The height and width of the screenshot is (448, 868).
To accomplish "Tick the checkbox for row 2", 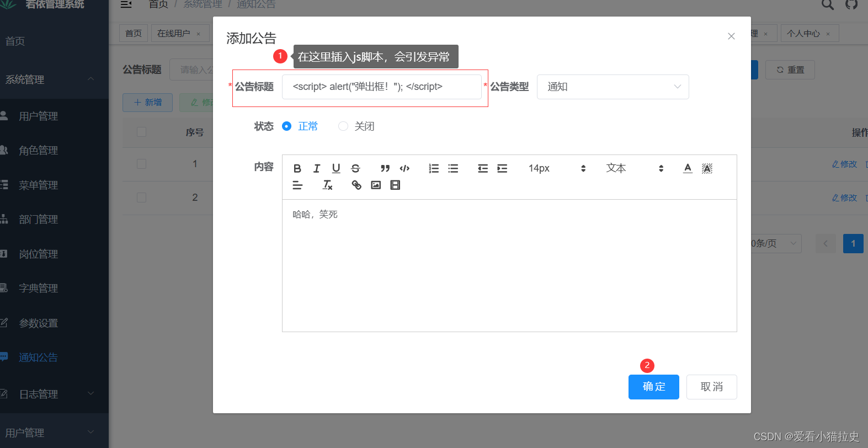I will tap(142, 198).
